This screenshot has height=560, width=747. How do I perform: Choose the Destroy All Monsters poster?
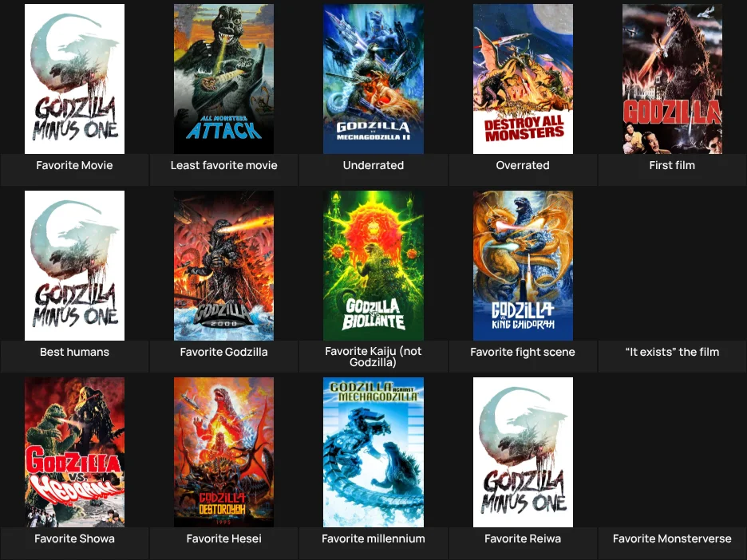click(x=523, y=79)
